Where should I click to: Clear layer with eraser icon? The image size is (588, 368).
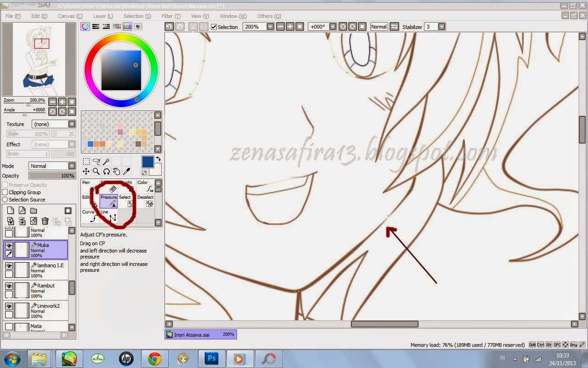pos(34,221)
